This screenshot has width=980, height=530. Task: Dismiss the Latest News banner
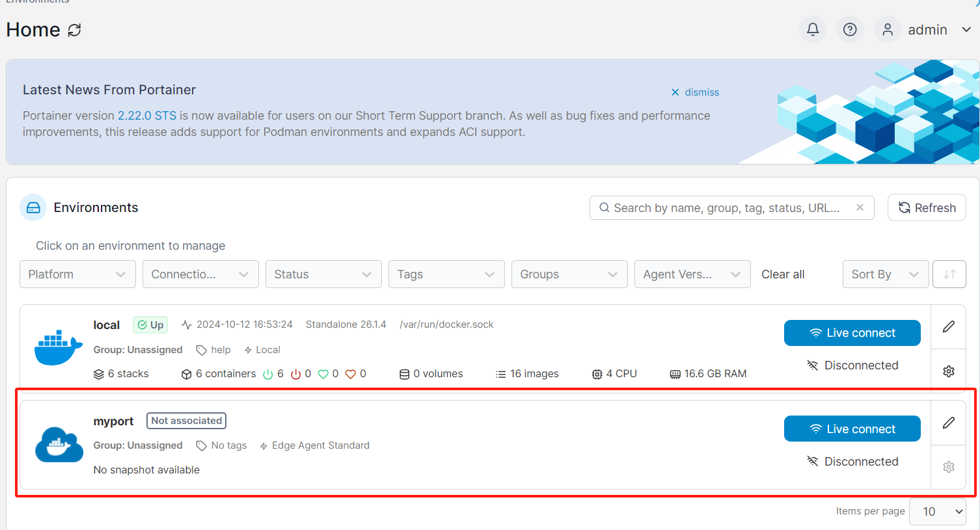pos(695,92)
